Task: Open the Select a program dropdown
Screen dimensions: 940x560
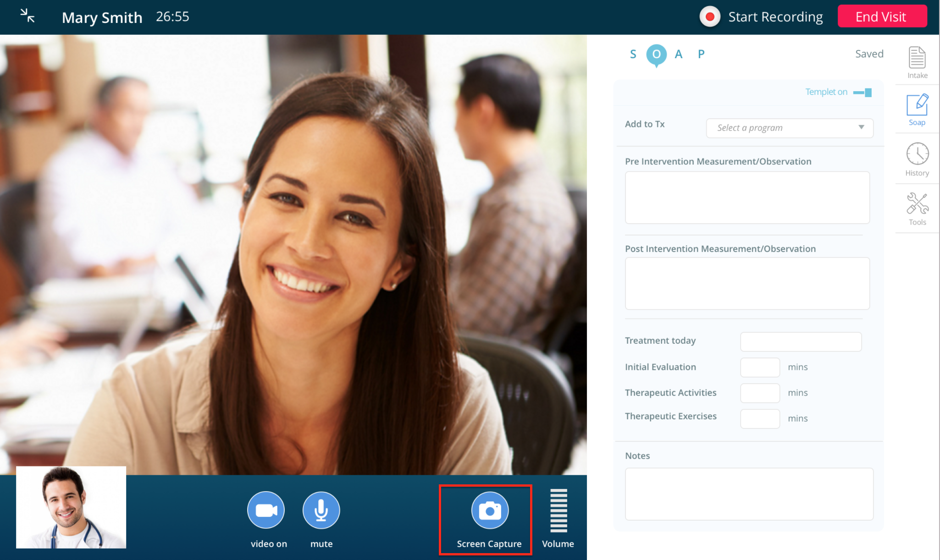Action: point(789,128)
